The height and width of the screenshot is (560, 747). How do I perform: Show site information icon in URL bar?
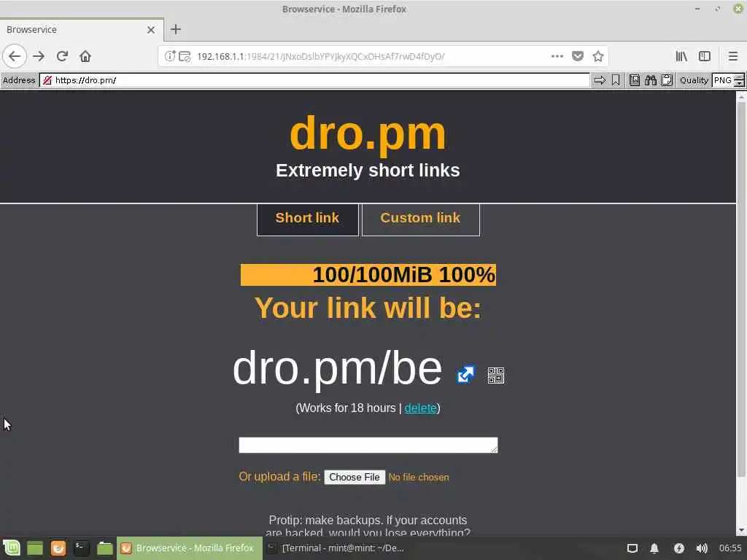click(x=169, y=56)
